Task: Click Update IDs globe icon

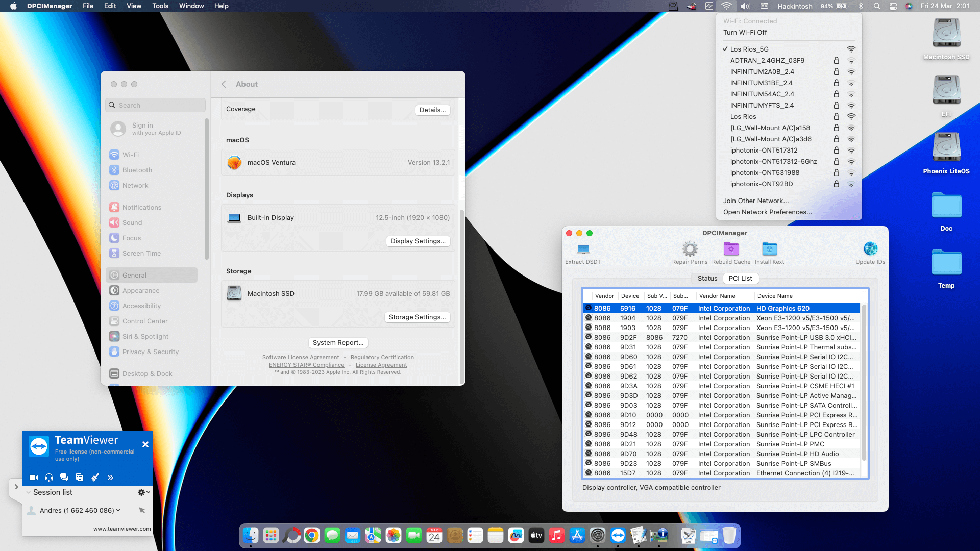Action: (870, 249)
